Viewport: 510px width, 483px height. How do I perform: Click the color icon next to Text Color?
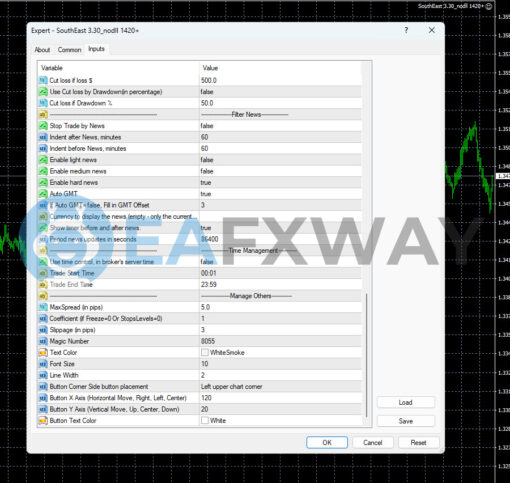pyautogui.click(x=43, y=352)
